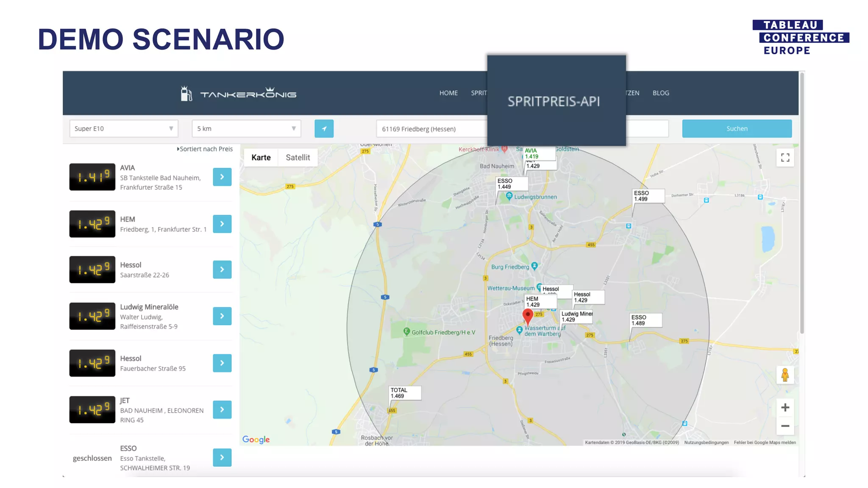The width and height of the screenshot is (868, 488).
Task: Select the SPRITPREIS-API highlighted menu entry
Action: (554, 102)
